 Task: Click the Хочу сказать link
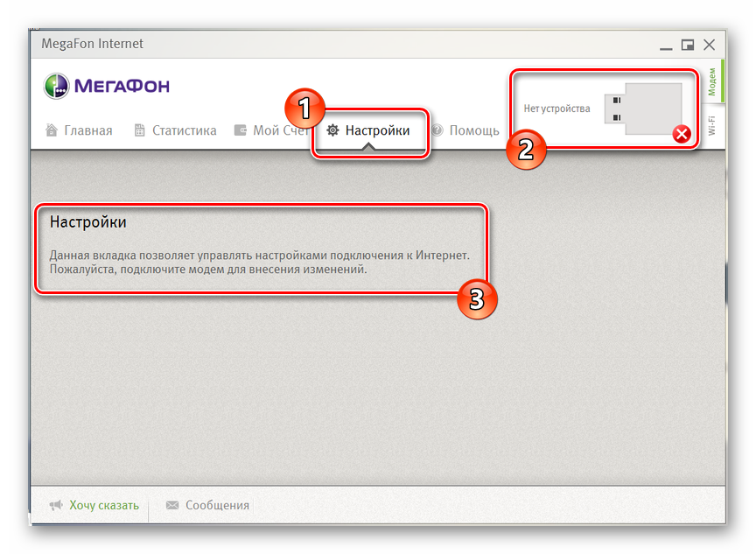click(x=103, y=505)
